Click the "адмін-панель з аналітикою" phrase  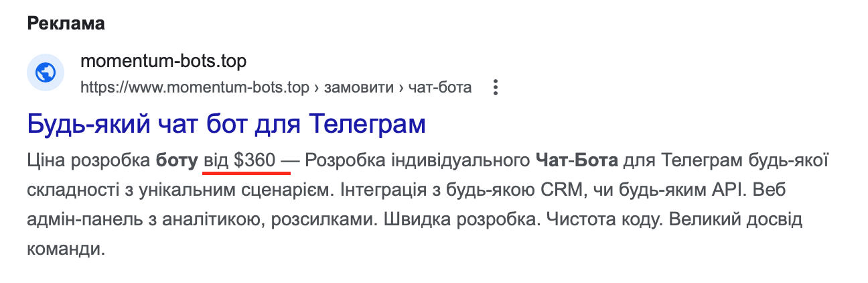(119, 220)
